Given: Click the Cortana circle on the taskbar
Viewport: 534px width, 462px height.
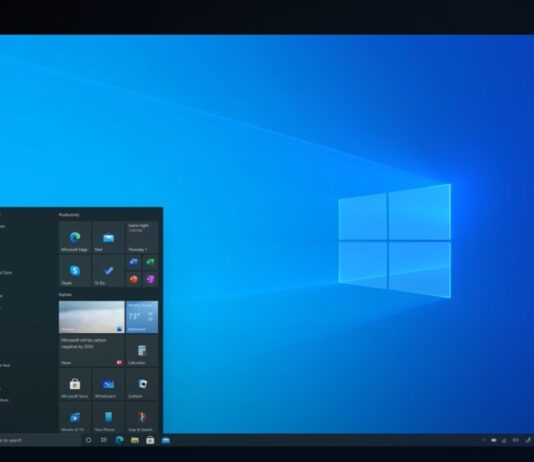Looking at the screenshot, I should coord(88,440).
